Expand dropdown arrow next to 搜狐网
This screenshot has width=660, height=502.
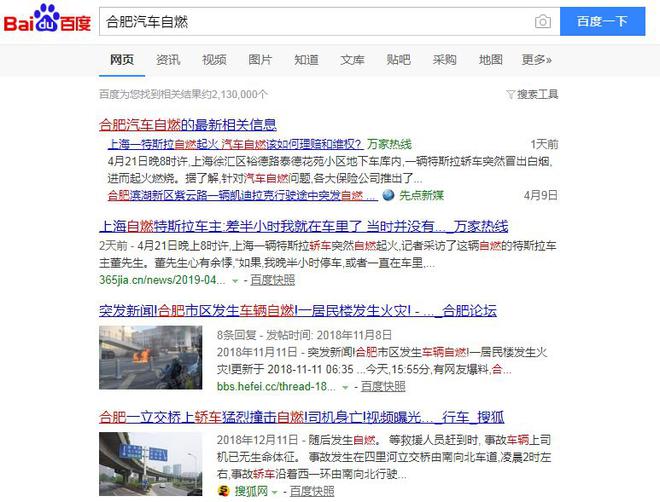click(x=274, y=492)
